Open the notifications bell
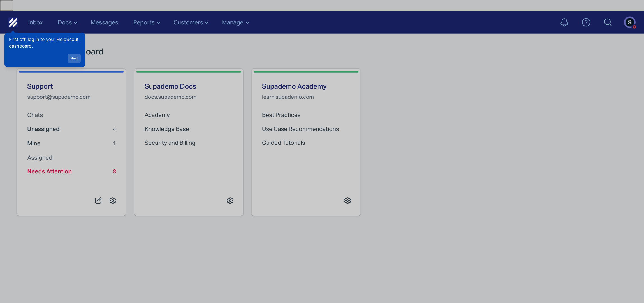Screen dimensions: 644x303 tap(564, 22)
